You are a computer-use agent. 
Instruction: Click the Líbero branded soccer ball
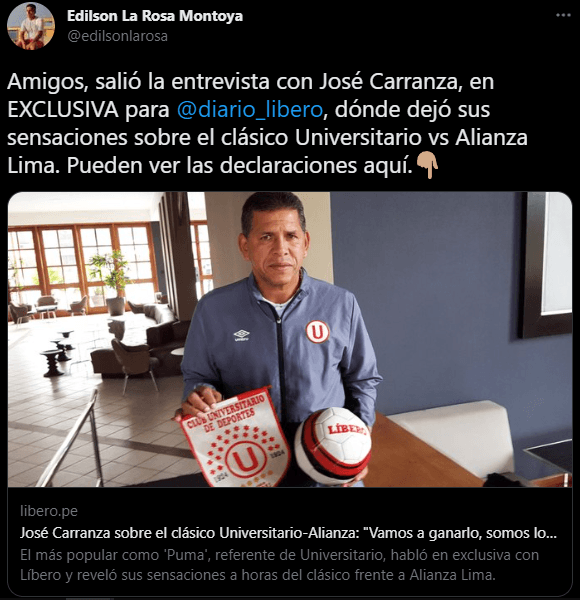click(x=332, y=445)
